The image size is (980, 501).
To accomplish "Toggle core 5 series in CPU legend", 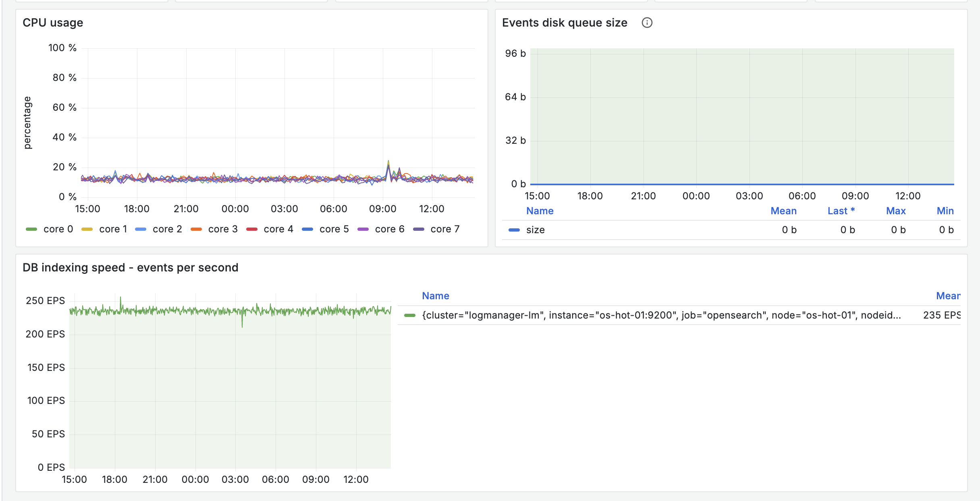I will point(334,229).
